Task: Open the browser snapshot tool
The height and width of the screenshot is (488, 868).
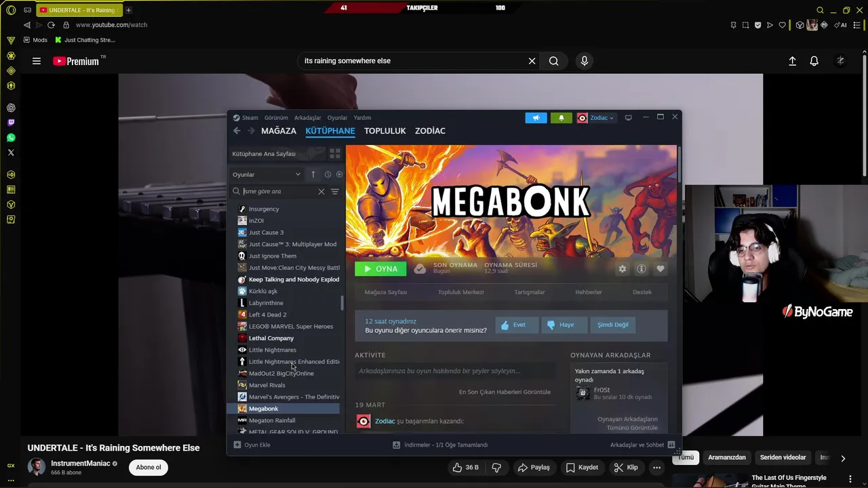Action: 746,25
